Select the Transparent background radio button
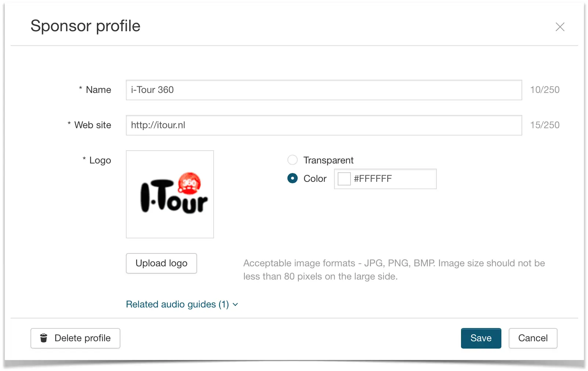 pos(293,160)
